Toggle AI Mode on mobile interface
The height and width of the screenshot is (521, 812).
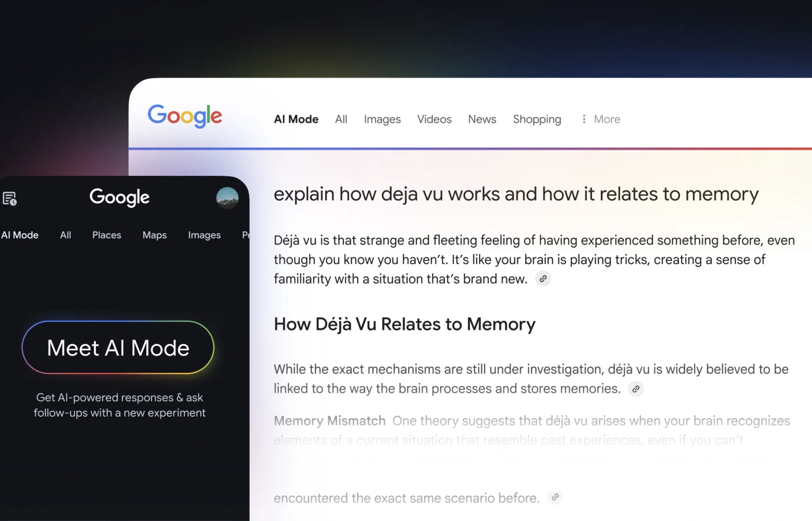[x=20, y=235]
